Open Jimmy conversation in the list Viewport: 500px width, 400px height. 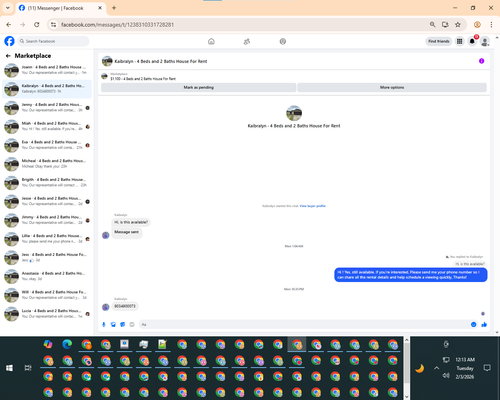point(47,220)
